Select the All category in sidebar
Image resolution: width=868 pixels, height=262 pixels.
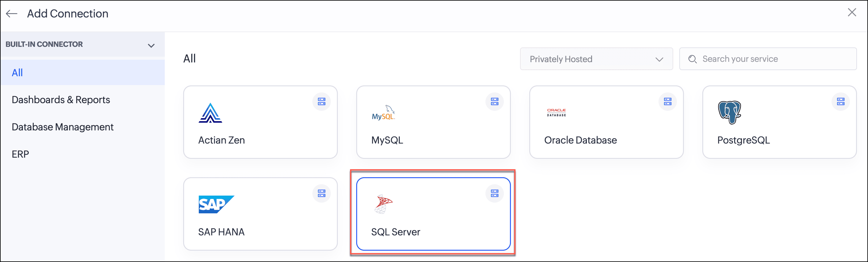tap(83, 73)
